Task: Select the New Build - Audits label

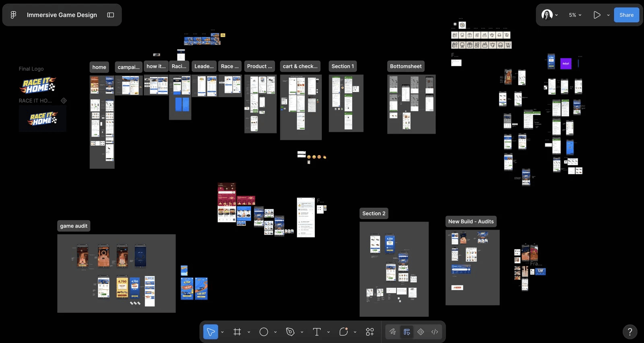Action: pyautogui.click(x=471, y=222)
